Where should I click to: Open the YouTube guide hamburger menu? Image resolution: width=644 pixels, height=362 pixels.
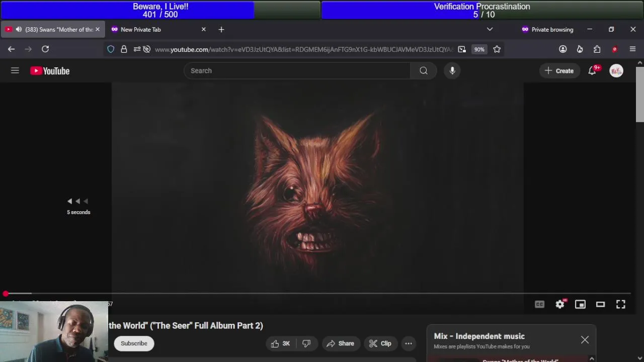pyautogui.click(x=15, y=71)
